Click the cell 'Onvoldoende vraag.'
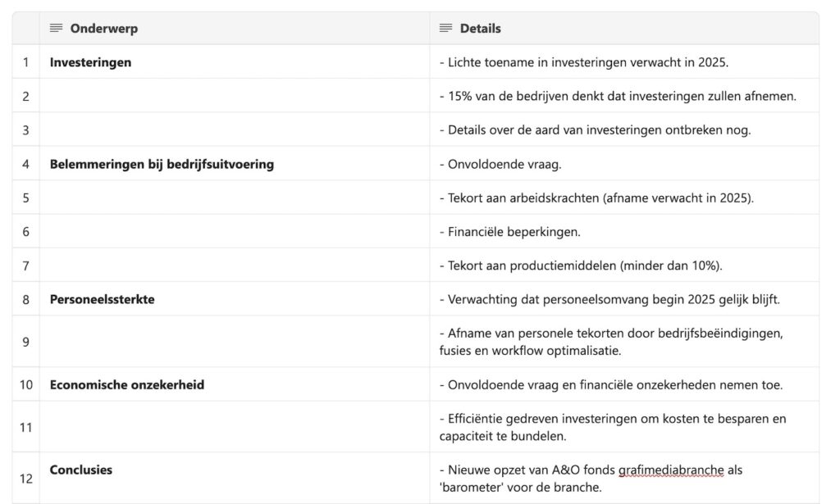The image size is (840, 504). click(x=624, y=164)
